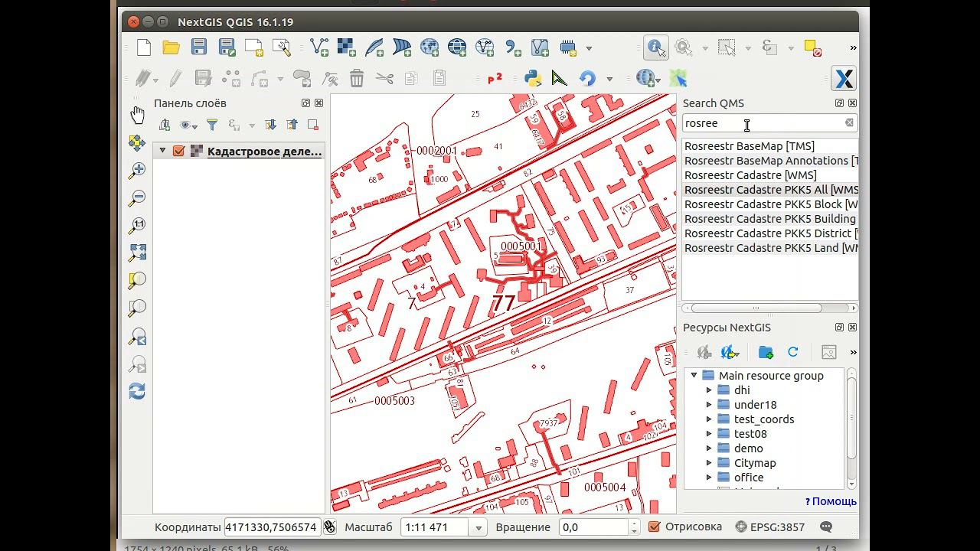Add PostGIS layer icon

[x=402, y=47]
